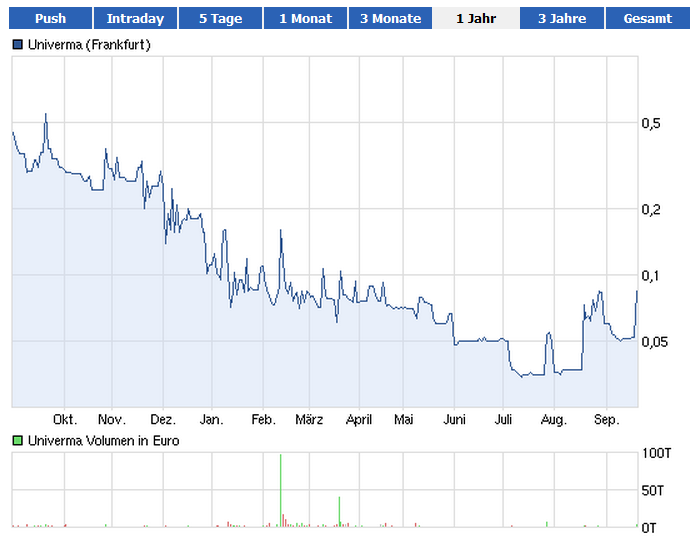Click the Juli label on time axis
This screenshot has height=541, width=700.
click(x=504, y=420)
